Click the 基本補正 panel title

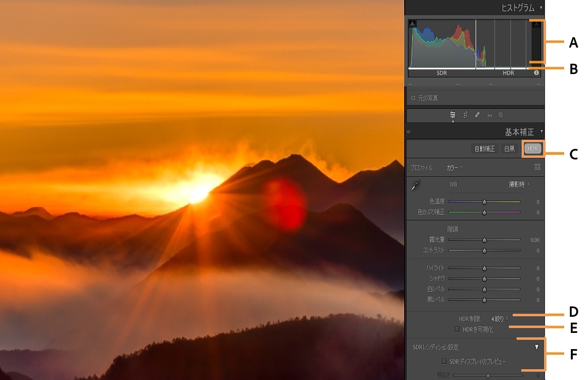519,132
